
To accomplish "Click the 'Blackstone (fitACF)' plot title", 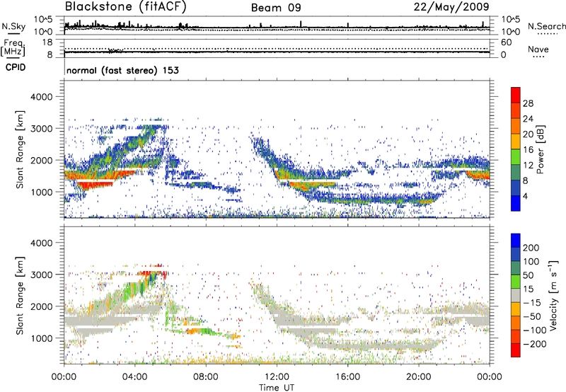I will coord(125,6).
